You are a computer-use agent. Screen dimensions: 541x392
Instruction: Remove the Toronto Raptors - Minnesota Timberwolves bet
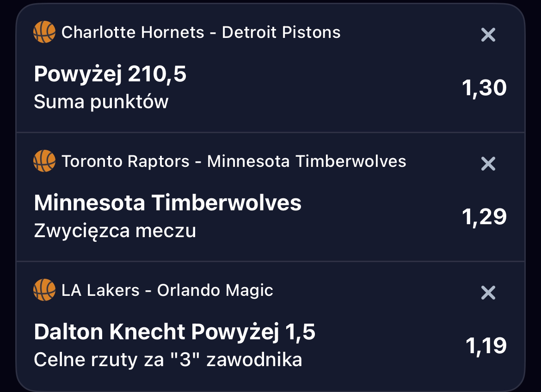coord(488,164)
